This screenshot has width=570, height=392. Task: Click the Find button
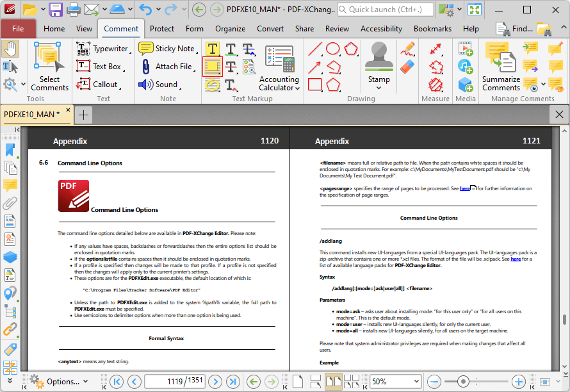click(514, 29)
